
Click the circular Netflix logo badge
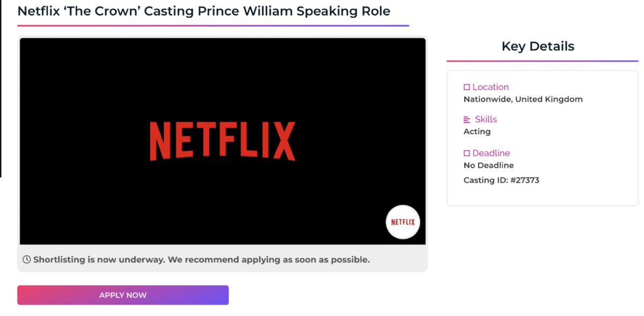402,222
